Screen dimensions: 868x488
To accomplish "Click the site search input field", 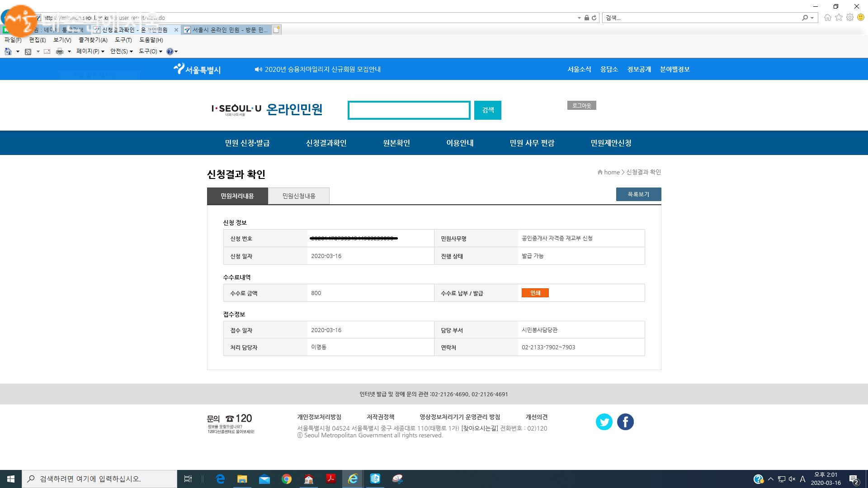I will pyautogui.click(x=409, y=110).
